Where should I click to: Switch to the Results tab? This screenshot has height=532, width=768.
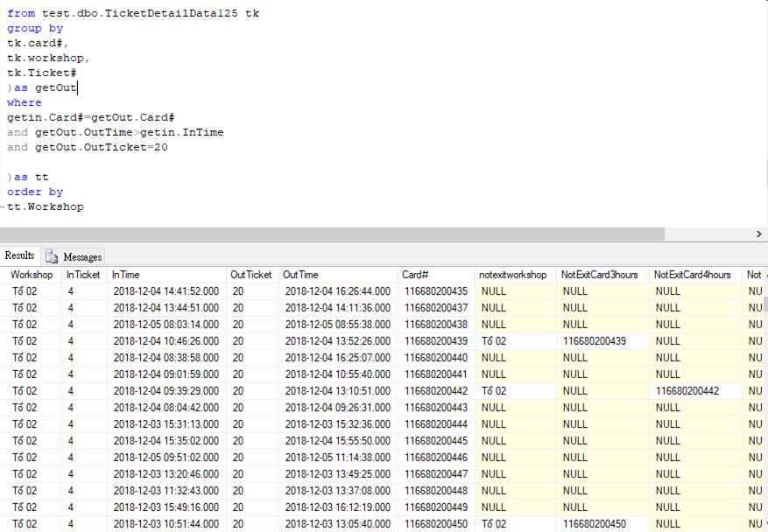(x=19, y=255)
